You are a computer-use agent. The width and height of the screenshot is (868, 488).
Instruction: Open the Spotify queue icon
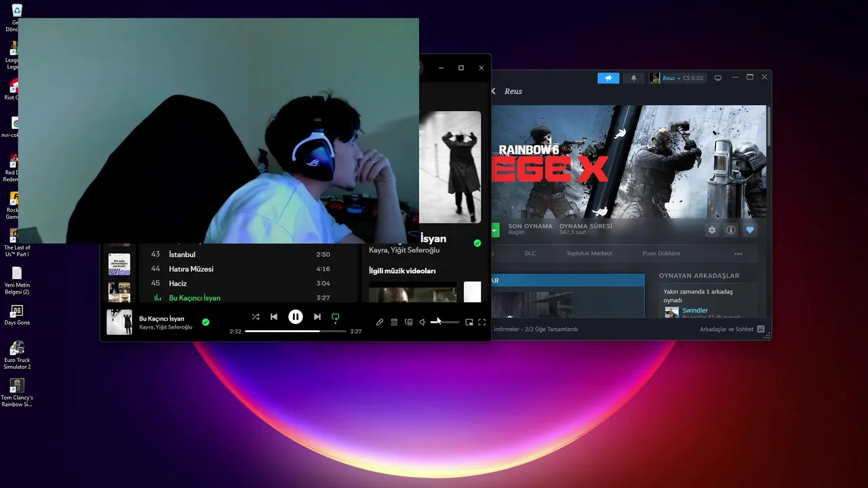click(x=394, y=322)
